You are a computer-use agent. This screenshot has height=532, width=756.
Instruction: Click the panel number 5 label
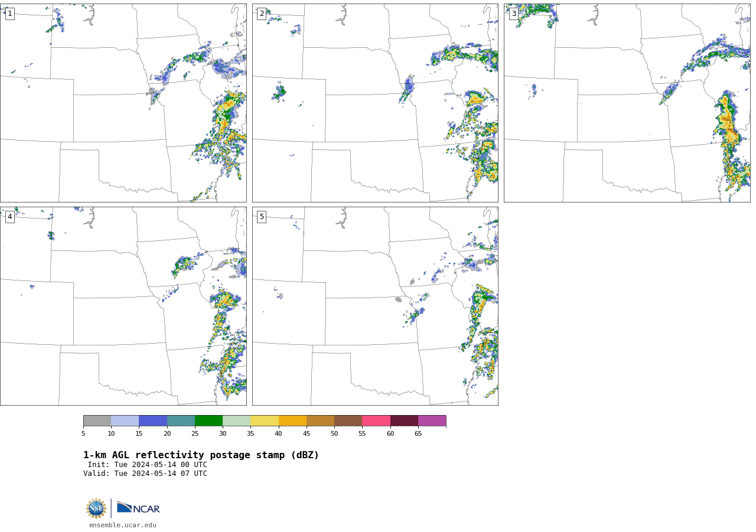tap(262, 217)
